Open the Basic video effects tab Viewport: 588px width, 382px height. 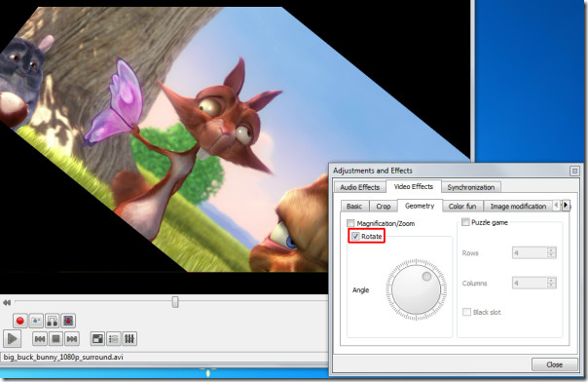click(x=354, y=207)
